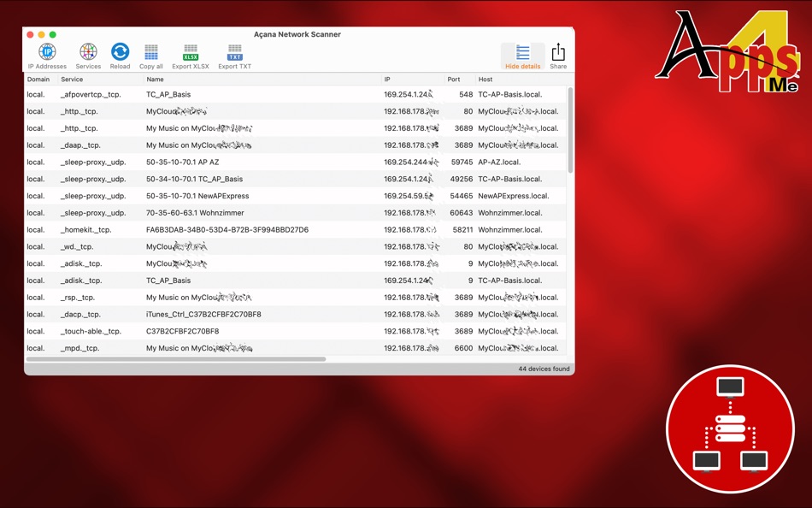
Task: Select the AP-AZ.local. host cell
Action: click(x=499, y=162)
